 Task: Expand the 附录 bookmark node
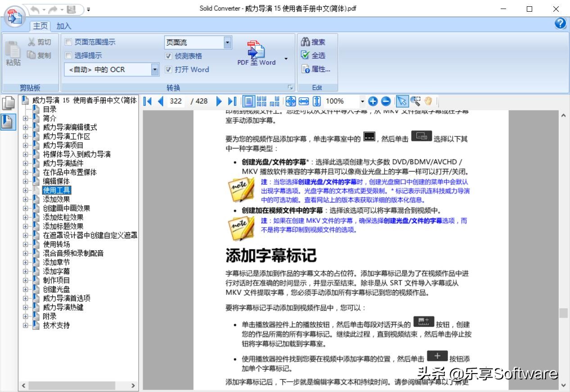click(x=26, y=316)
